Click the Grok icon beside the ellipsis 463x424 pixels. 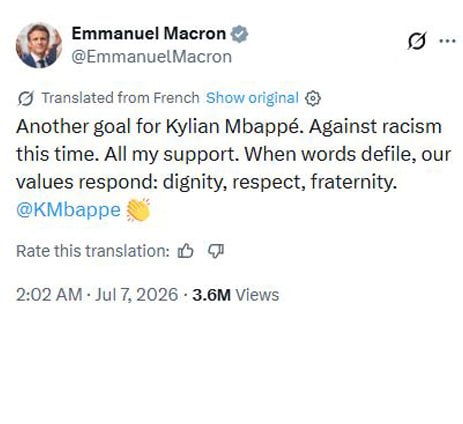click(417, 41)
